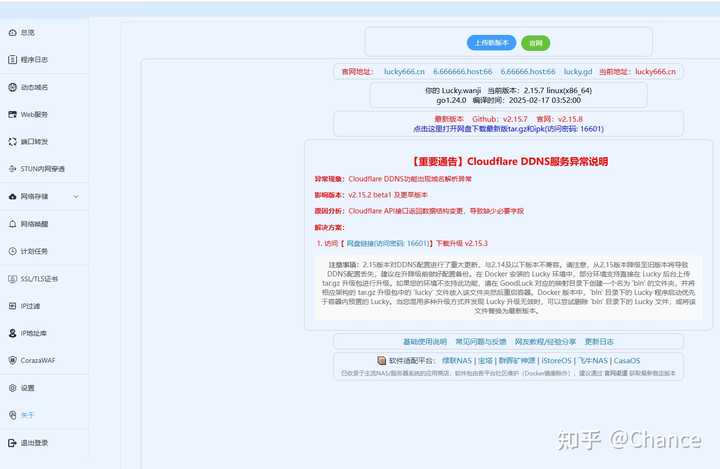Click the 动态域名 DDNS globe icon

click(12, 87)
